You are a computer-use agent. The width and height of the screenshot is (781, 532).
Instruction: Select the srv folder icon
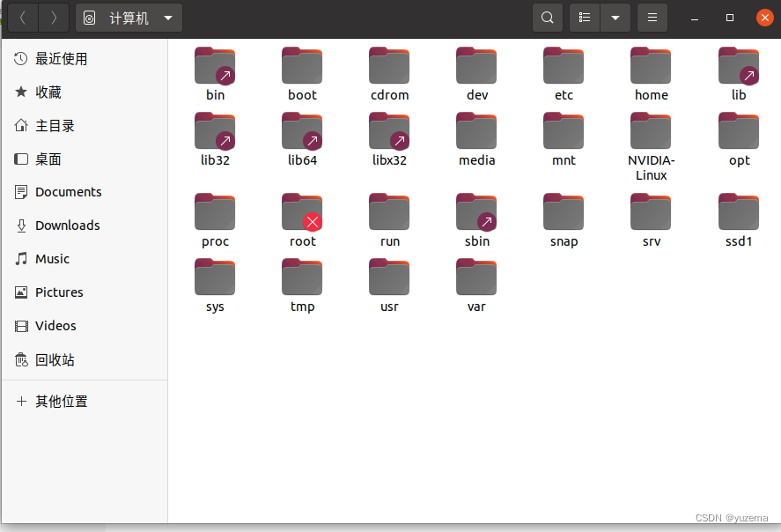651,211
